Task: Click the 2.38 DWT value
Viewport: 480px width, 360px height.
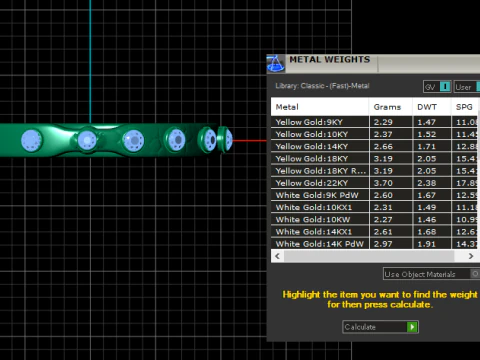Action: pos(427,183)
